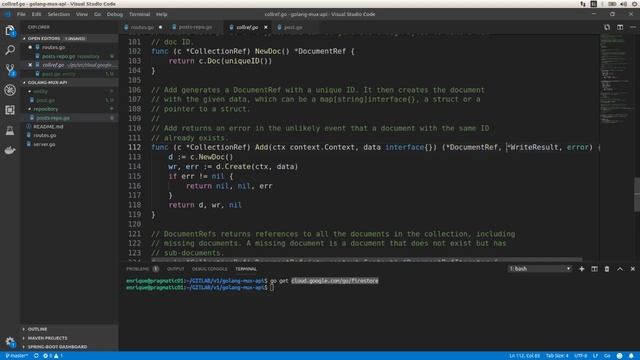This screenshot has width=640, height=360.
Task: Click the synchronize changes icon in the status bar
Action: click(x=36, y=356)
